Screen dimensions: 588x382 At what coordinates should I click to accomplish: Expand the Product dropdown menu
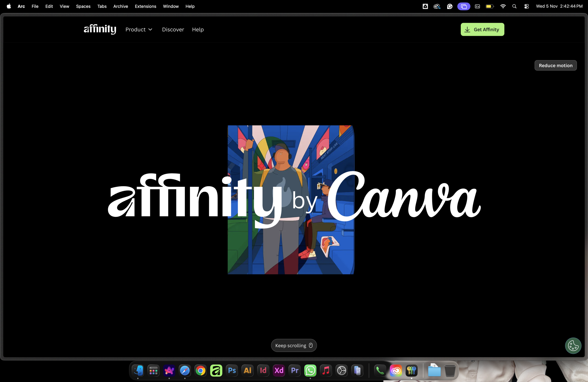tap(139, 29)
